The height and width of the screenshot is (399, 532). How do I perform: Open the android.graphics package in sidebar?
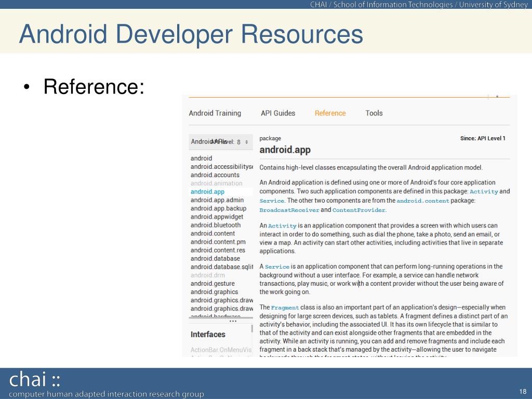pos(214,292)
